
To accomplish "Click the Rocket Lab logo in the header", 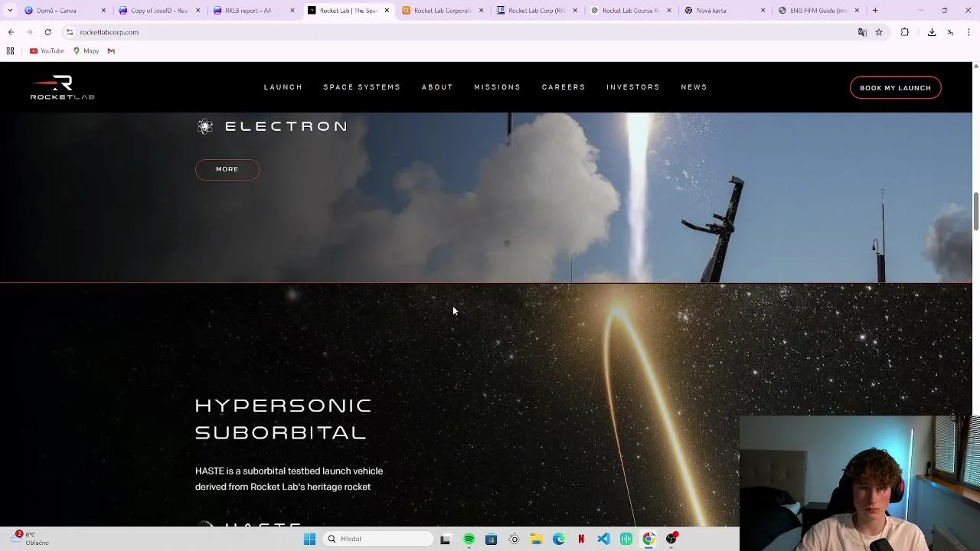I will pos(62,87).
